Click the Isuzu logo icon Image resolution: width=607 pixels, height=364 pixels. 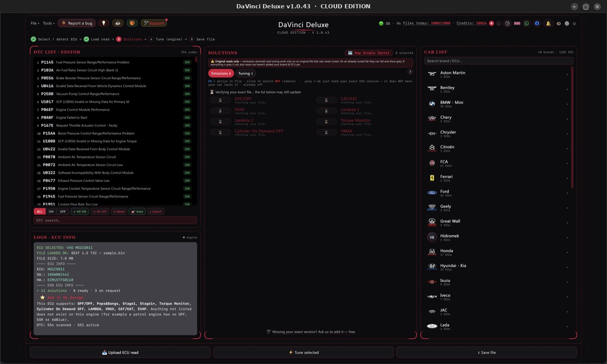(x=432, y=282)
